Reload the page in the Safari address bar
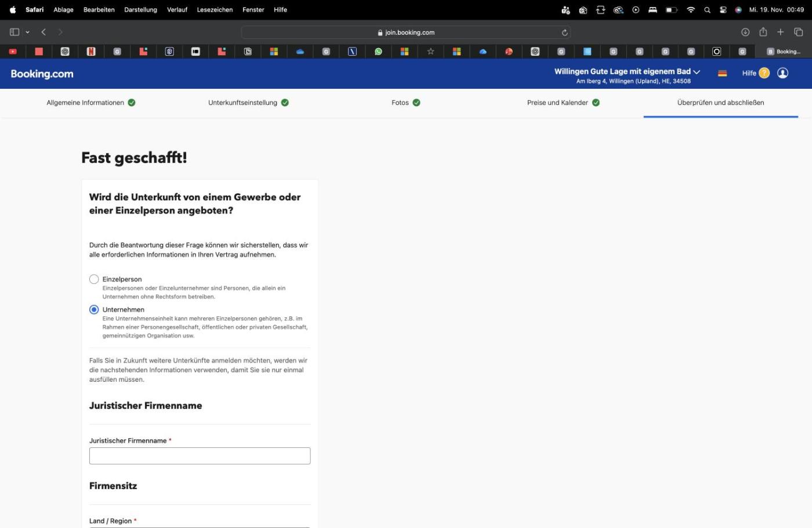The image size is (812, 528). pyautogui.click(x=564, y=32)
